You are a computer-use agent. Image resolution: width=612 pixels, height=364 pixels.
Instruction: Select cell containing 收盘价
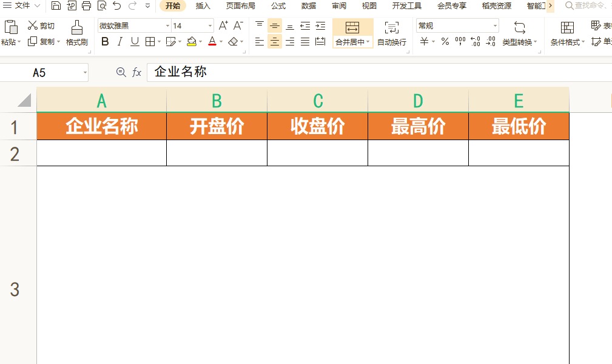tap(318, 126)
